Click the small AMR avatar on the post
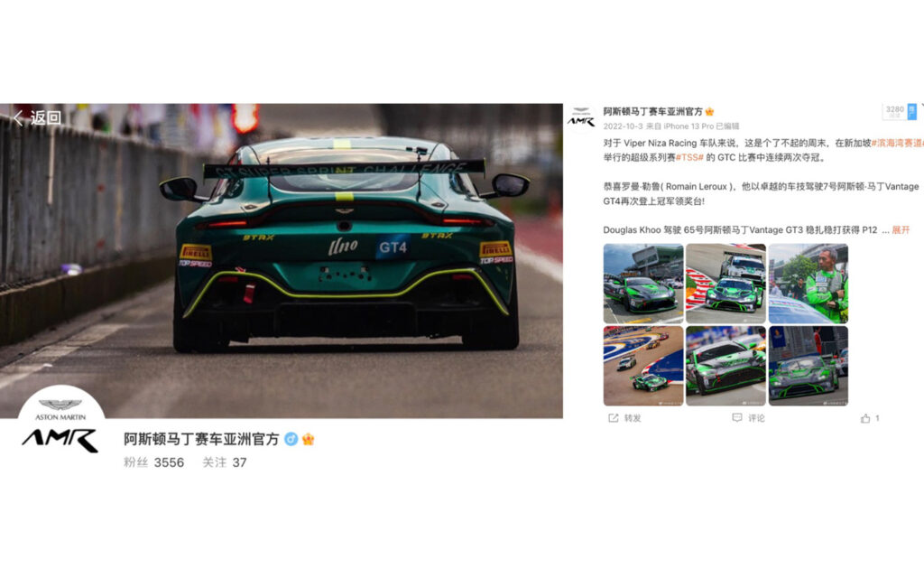Screen dimensions: 924x578 pos(582,118)
